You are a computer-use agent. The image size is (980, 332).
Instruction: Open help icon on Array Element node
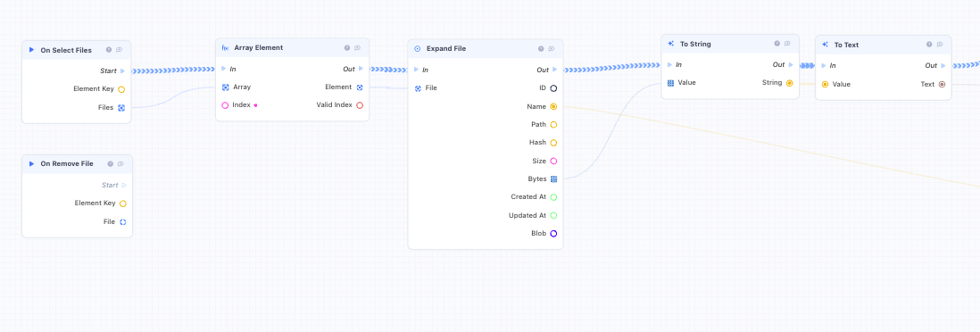pos(347,47)
